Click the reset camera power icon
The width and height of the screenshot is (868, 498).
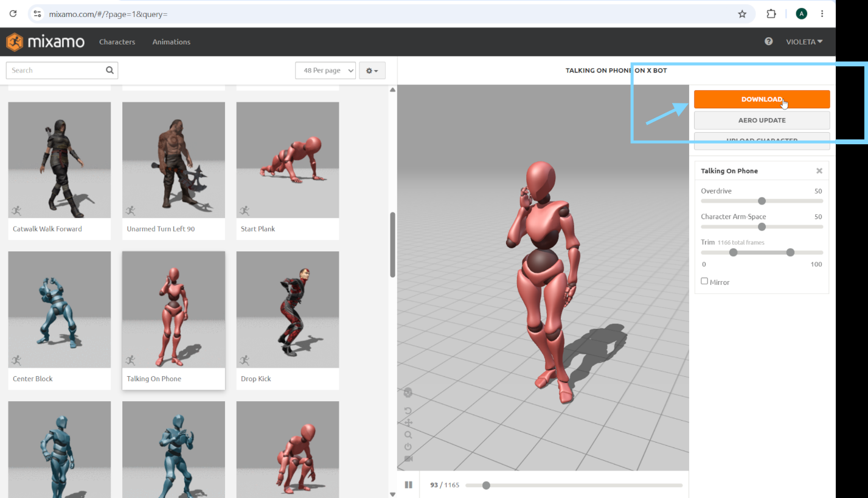[408, 446]
